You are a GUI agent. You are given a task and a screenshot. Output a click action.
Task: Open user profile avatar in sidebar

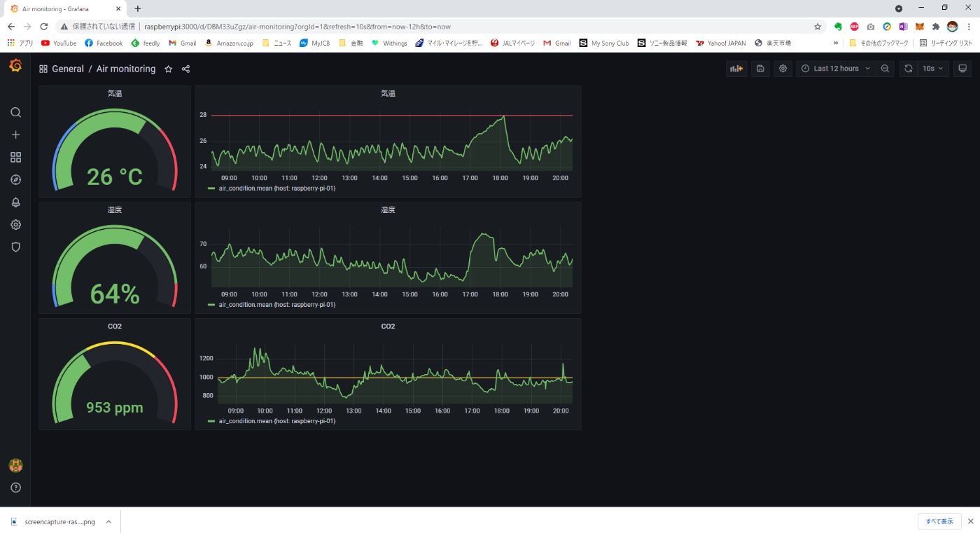tap(15, 465)
